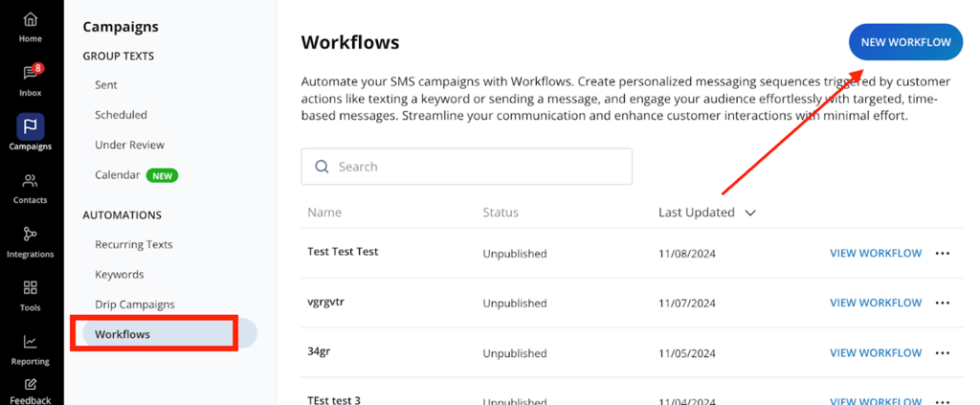Image resolution: width=980 pixels, height=405 pixels.
Task: Click the 11/05/2024 date cell
Action: pyautogui.click(x=687, y=353)
